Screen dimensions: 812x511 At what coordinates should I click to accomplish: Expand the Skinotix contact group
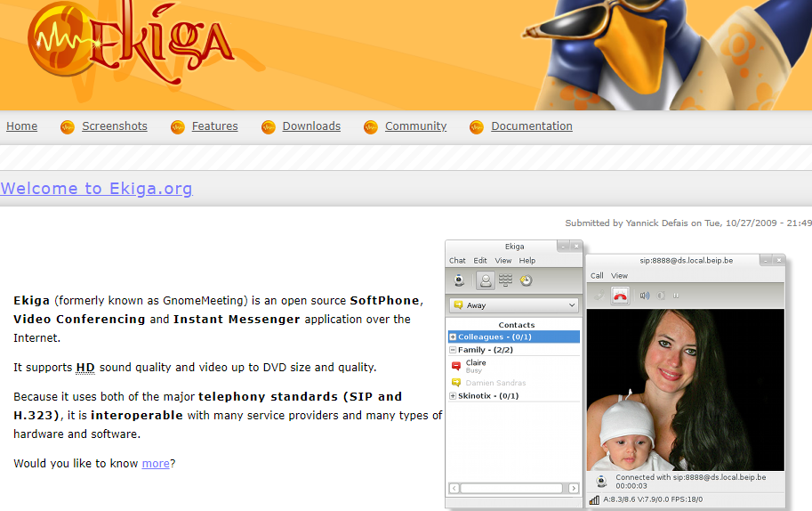tap(453, 396)
